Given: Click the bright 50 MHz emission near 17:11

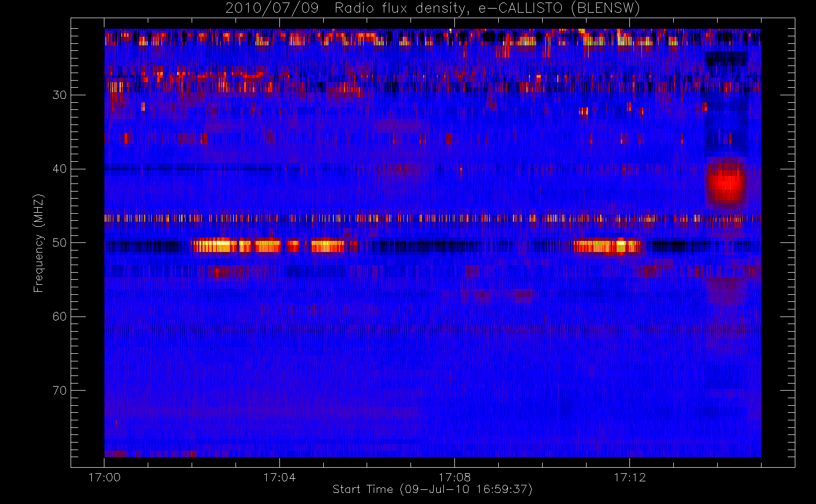Looking at the screenshot, I should pos(607,246).
